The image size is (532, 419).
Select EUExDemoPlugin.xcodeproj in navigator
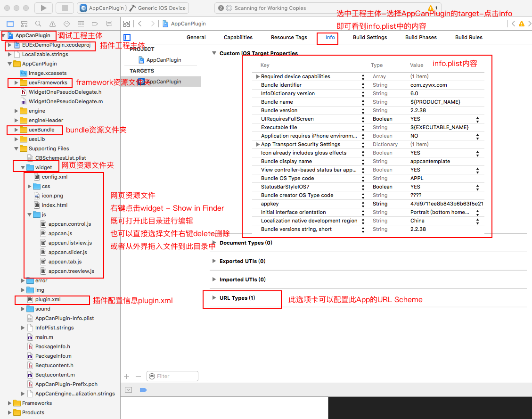click(x=57, y=45)
